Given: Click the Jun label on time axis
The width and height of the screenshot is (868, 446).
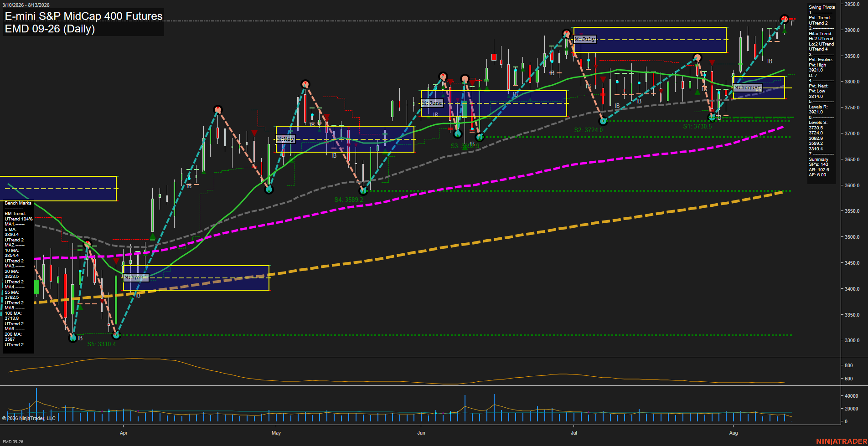Looking at the screenshot, I should point(421,433).
